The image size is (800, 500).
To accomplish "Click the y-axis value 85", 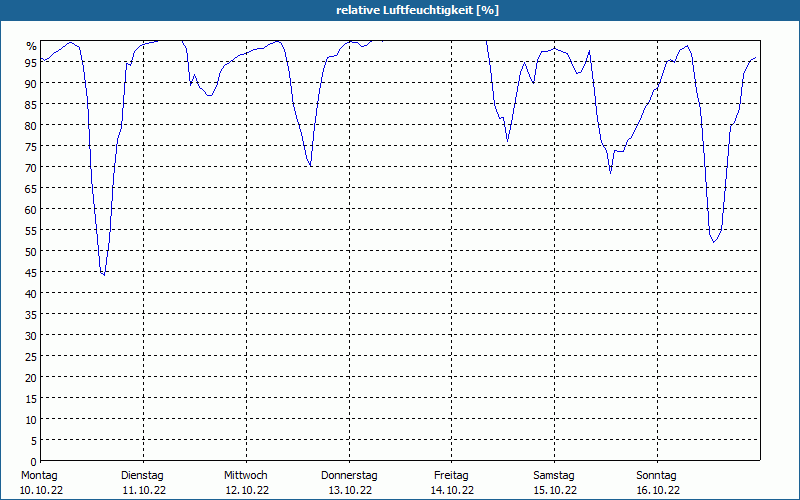I will tap(31, 104).
